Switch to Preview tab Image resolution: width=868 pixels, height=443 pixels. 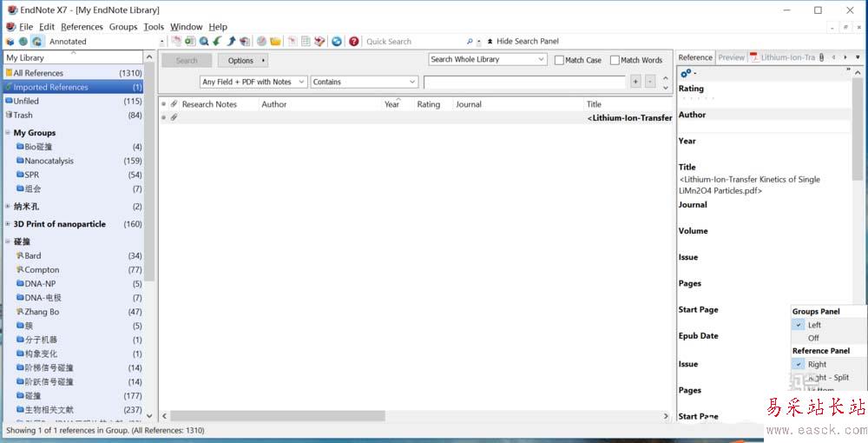[x=731, y=57]
